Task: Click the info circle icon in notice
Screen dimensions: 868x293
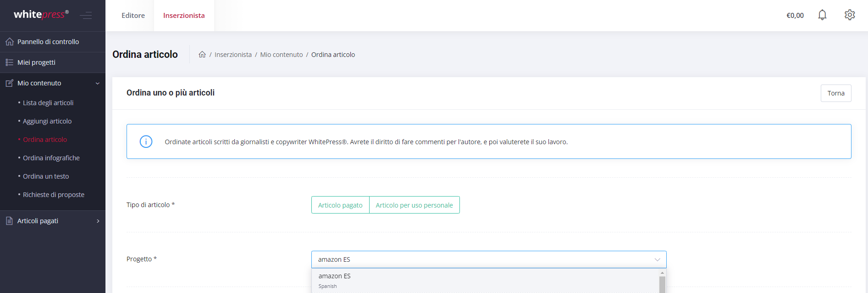Action: tap(146, 141)
